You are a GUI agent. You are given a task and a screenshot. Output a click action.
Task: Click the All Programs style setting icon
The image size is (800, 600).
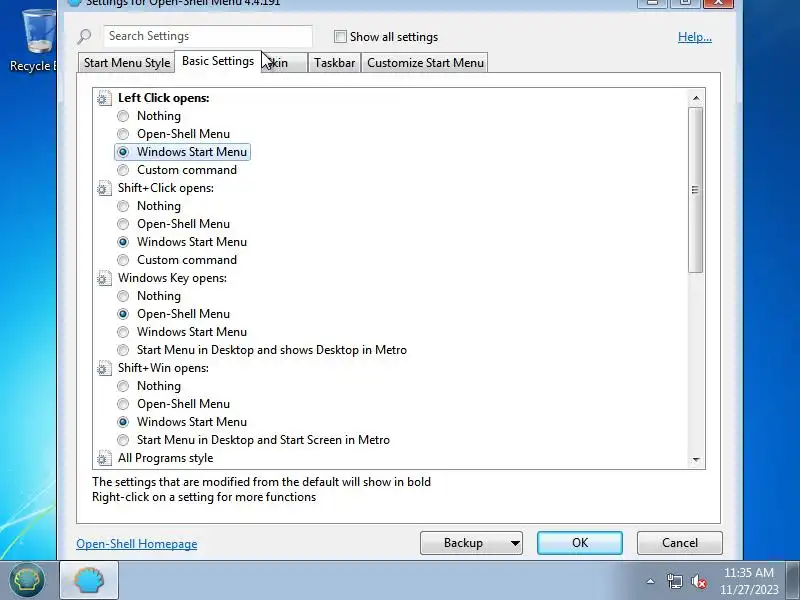(x=104, y=458)
